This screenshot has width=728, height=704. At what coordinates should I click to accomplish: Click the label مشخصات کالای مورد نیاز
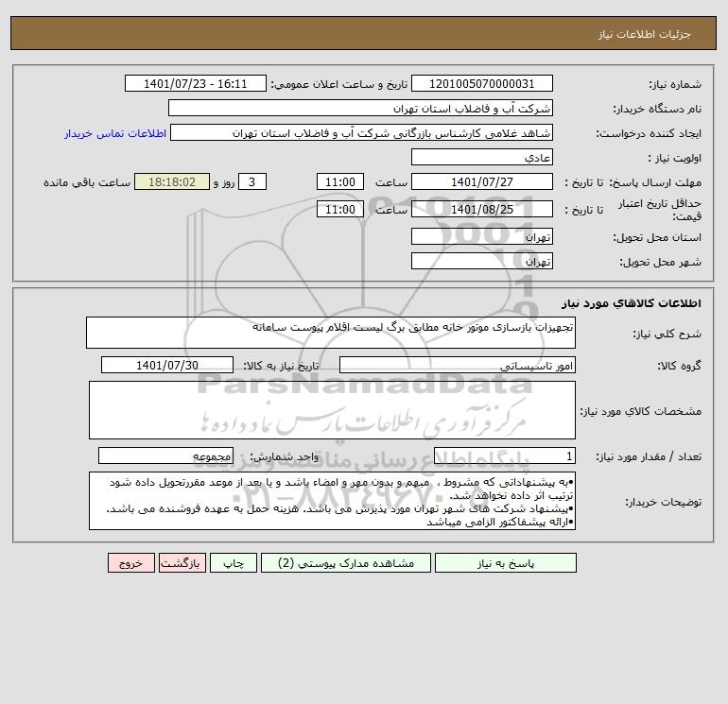click(x=641, y=411)
